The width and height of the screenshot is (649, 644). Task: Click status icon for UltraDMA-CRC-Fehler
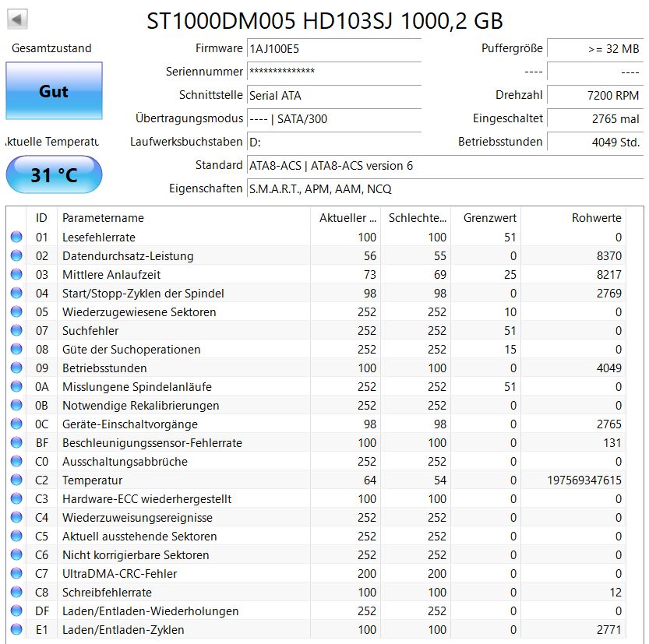(x=16, y=574)
